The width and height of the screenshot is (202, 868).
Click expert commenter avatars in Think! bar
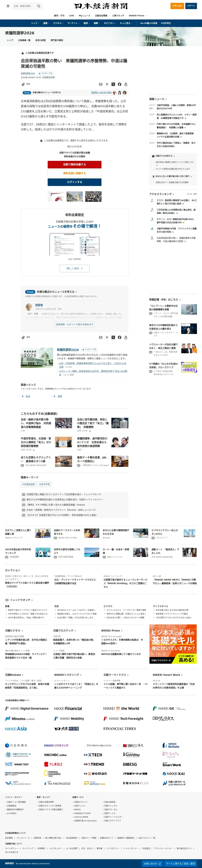pyautogui.click(x=120, y=93)
